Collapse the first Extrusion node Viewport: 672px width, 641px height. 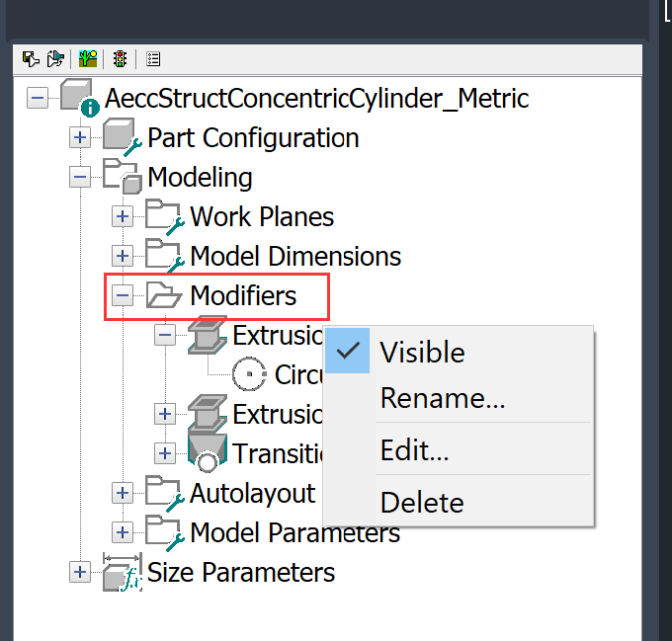165,335
